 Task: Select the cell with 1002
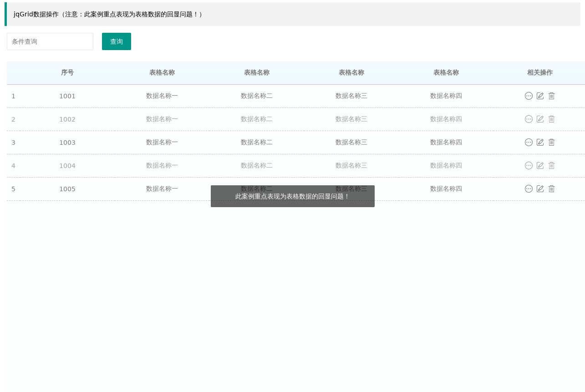point(67,119)
